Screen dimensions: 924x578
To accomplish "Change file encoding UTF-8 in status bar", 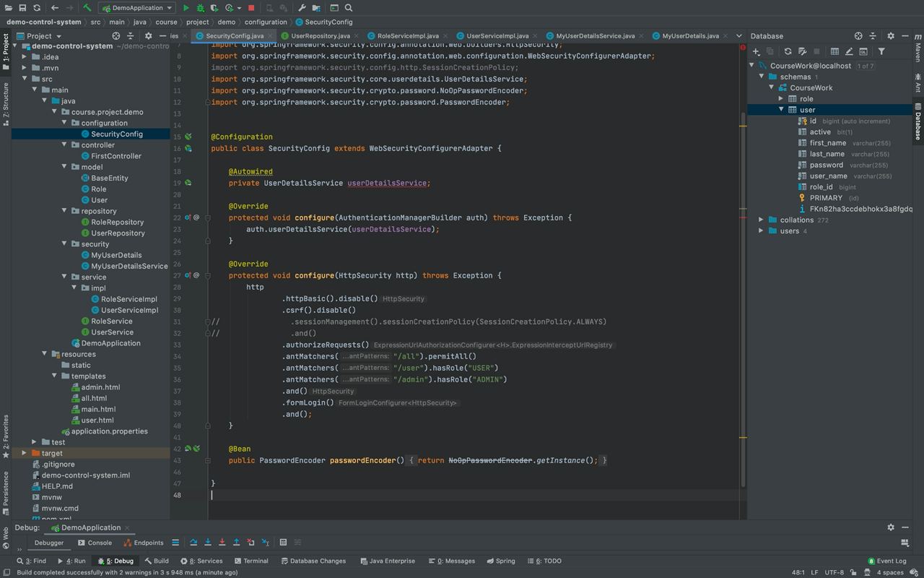I will pyautogui.click(x=834, y=572).
